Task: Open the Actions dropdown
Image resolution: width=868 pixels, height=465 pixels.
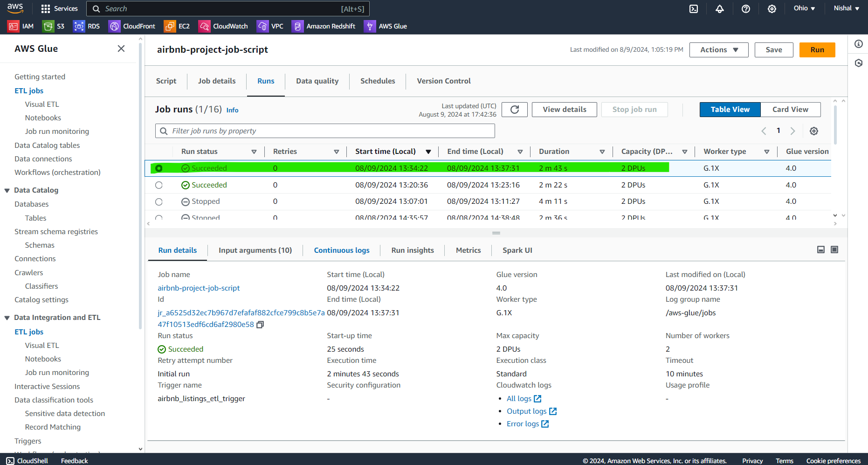Action: tap(719, 50)
